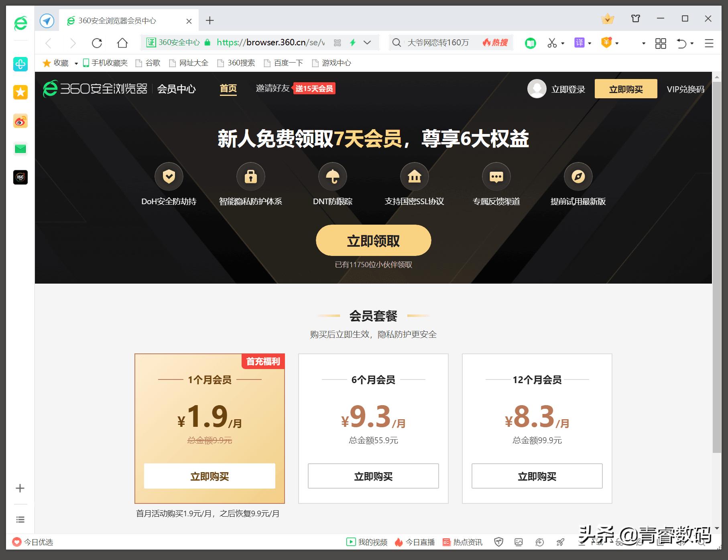Open the mail icon in the left sidebar
This screenshot has height=560, width=728.
pyautogui.click(x=20, y=149)
